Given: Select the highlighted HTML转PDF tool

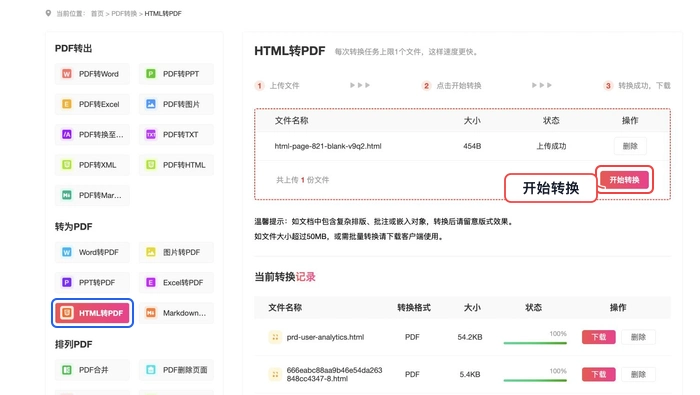Looking at the screenshot, I should tap(92, 313).
